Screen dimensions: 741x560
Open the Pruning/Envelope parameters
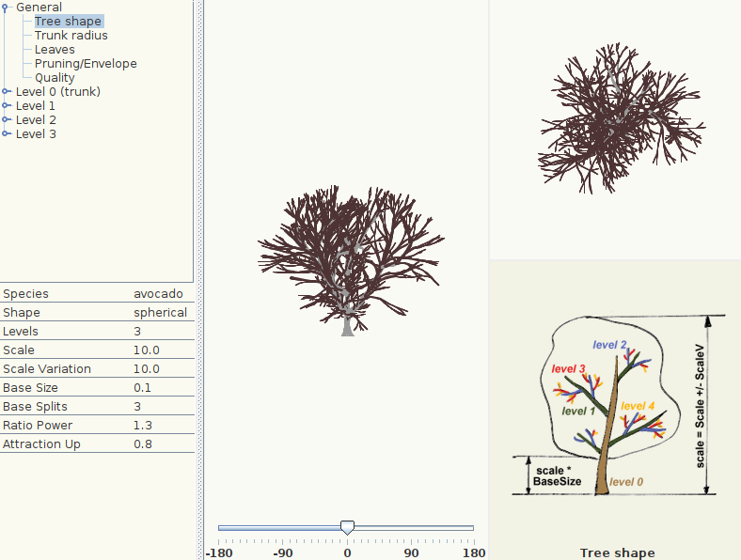[86, 64]
